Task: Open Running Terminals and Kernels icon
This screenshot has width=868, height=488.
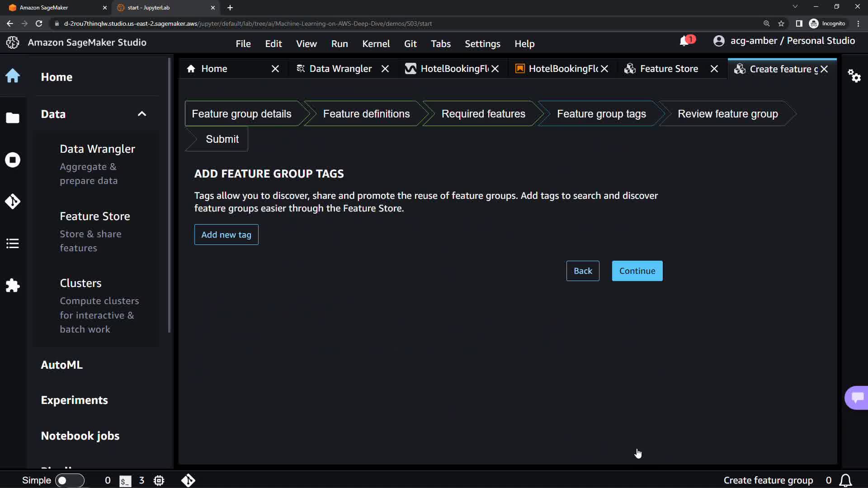Action: [13, 160]
